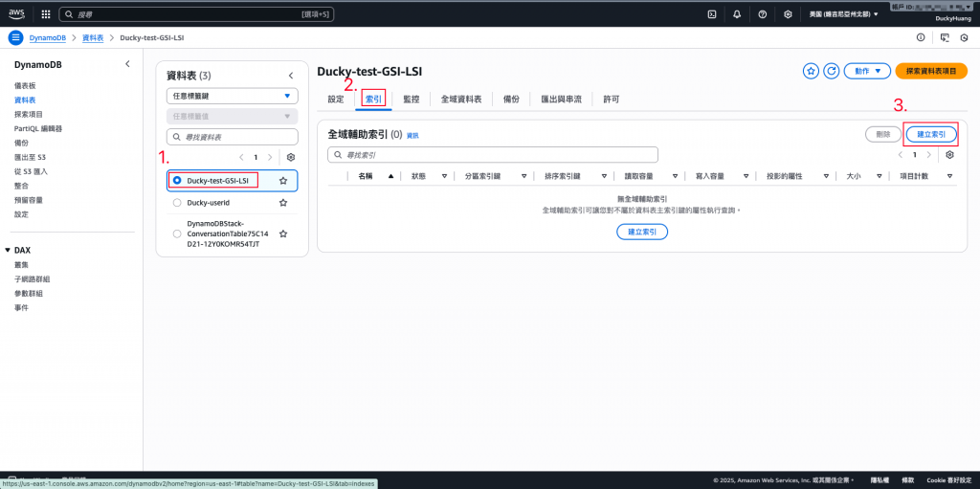The height and width of the screenshot is (489, 980).
Task: Click the 資料表 breadcrumb link
Action: [93, 37]
